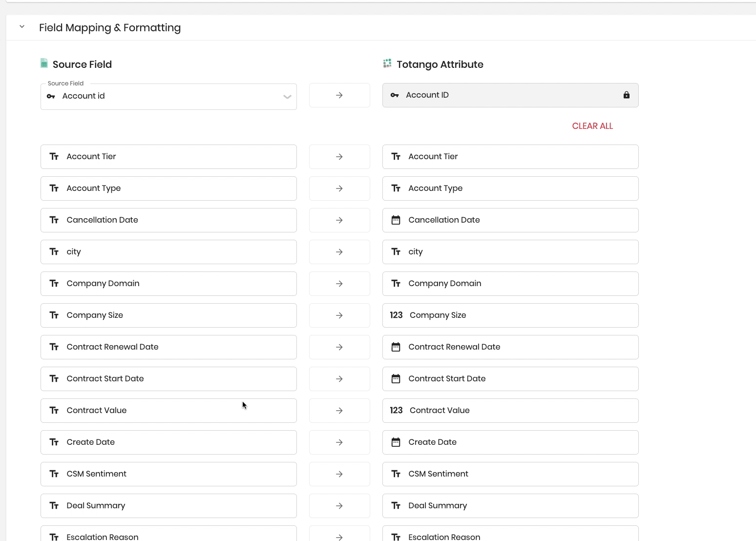The height and width of the screenshot is (541, 756).
Task: Click the mapping arrow for Cancellation Date
Action: (339, 220)
